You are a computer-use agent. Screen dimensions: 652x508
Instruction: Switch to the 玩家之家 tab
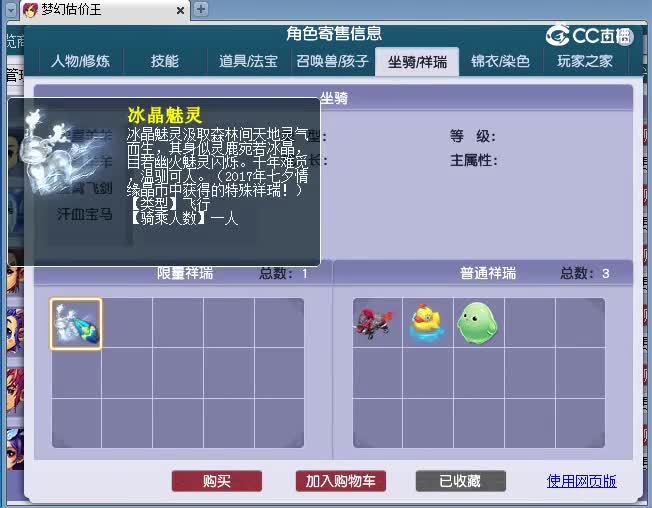[x=585, y=62]
